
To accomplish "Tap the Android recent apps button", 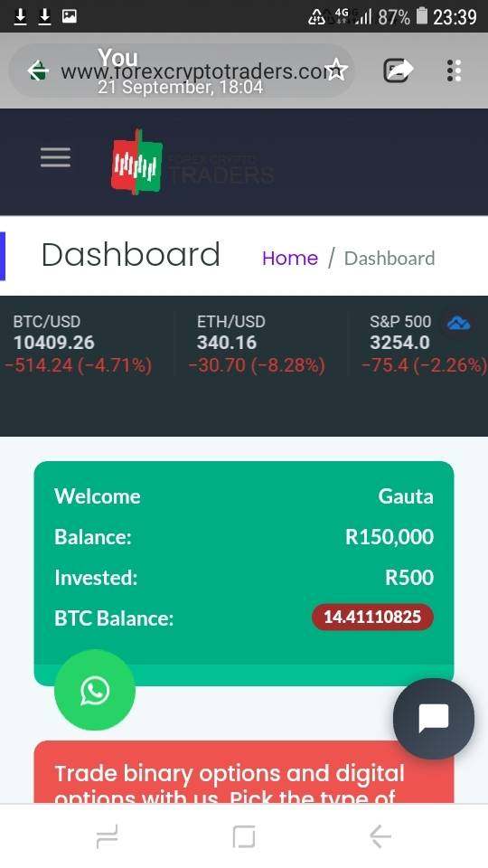I will pyautogui.click(x=107, y=835).
